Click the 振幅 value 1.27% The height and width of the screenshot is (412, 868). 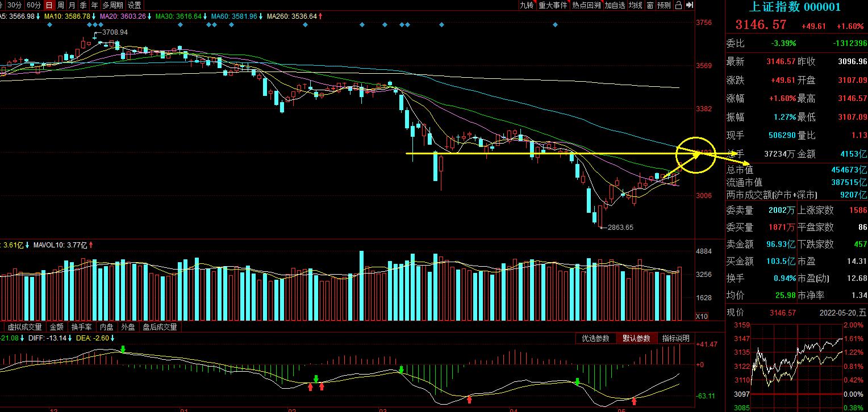[784, 117]
